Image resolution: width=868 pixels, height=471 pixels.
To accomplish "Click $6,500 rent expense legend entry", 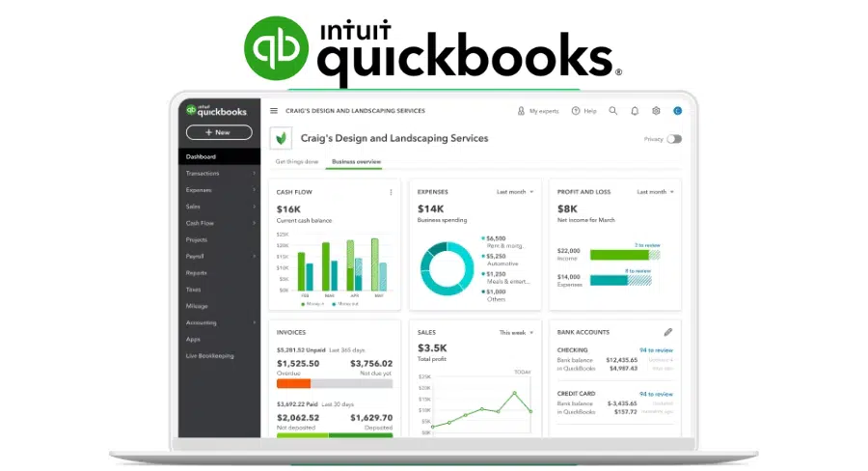I will pos(502,241).
